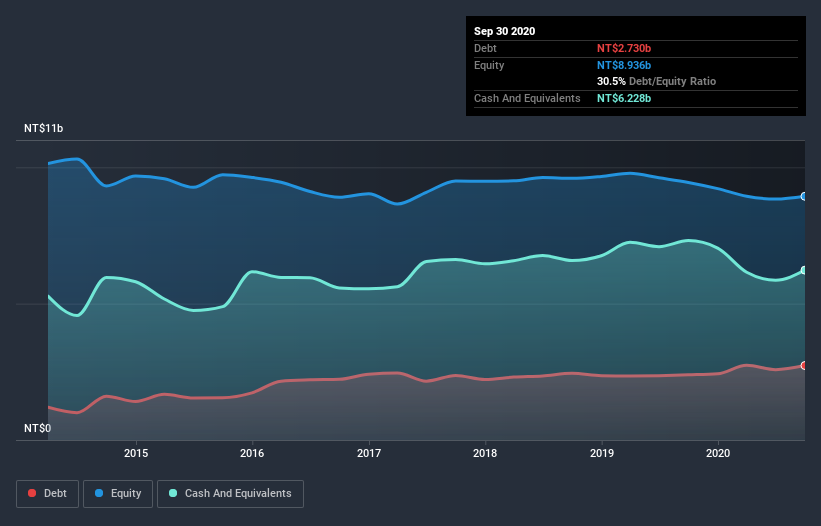
Task: Click the NT$0 y-axis label
Action: click(38, 428)
